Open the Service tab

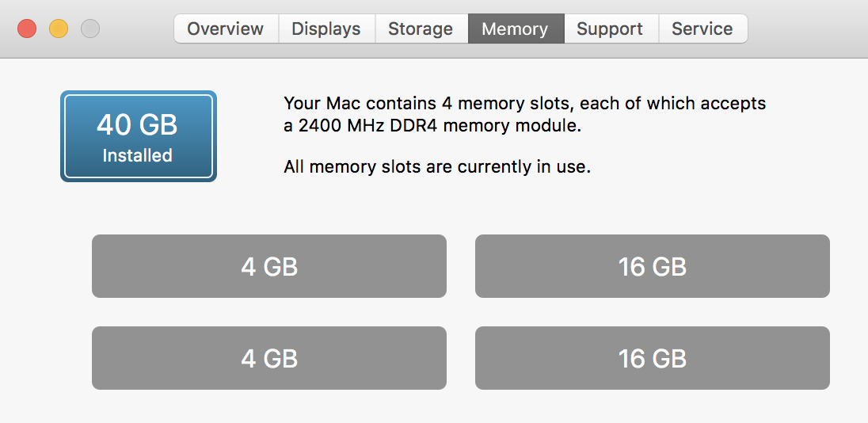point(702,29)
